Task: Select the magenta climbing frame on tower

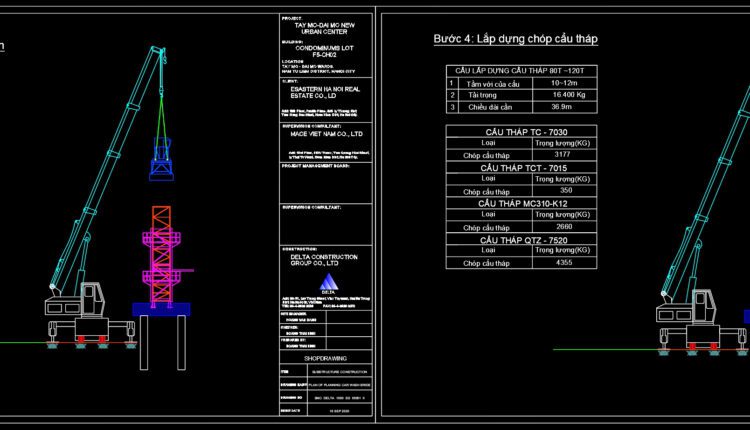Action: point(162,269)
